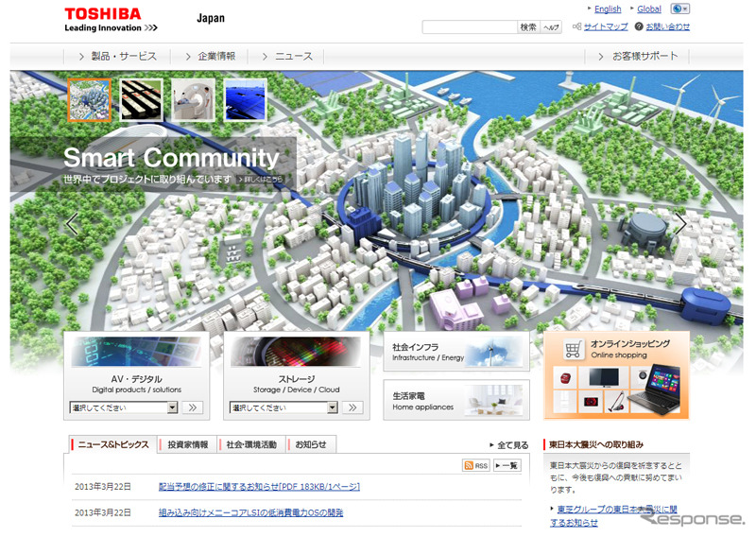Show the previous banner with the left arrow

pos(72,223)
